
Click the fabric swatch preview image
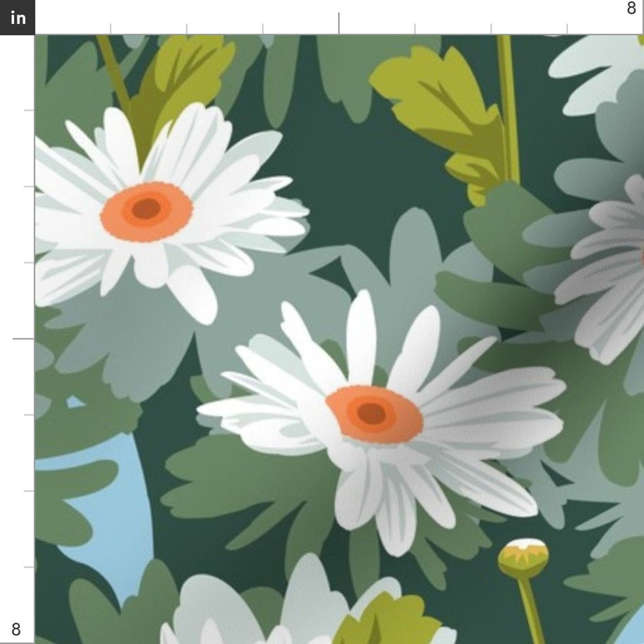click(339, 339)
